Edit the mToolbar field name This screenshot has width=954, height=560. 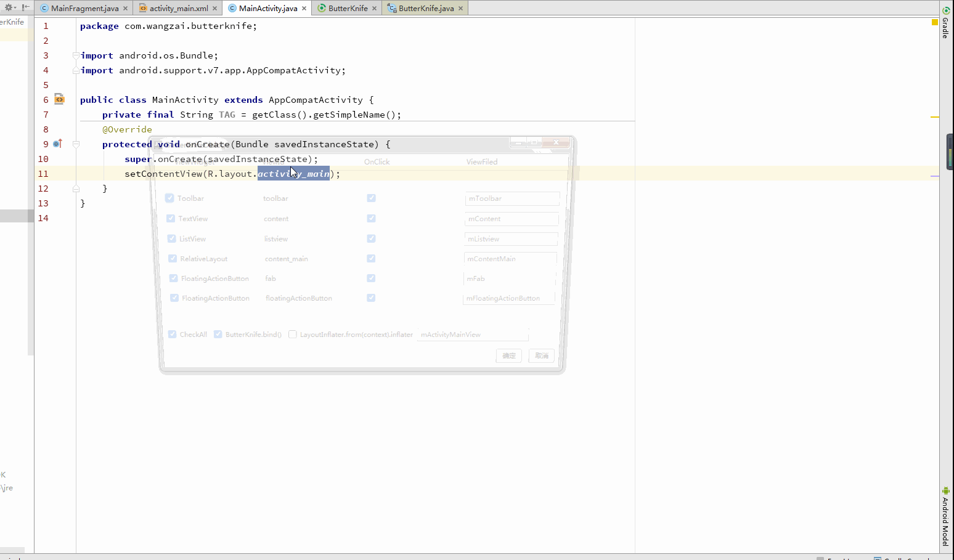(x=512, y=198)
